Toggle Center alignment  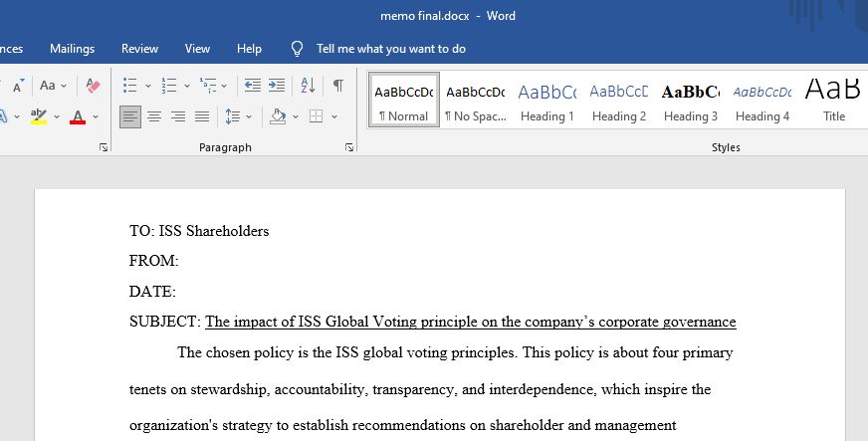click(154, 116)
